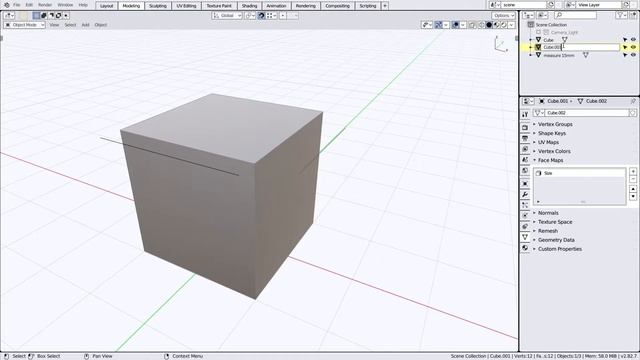Open the Object properties tab

pos(525,184)
